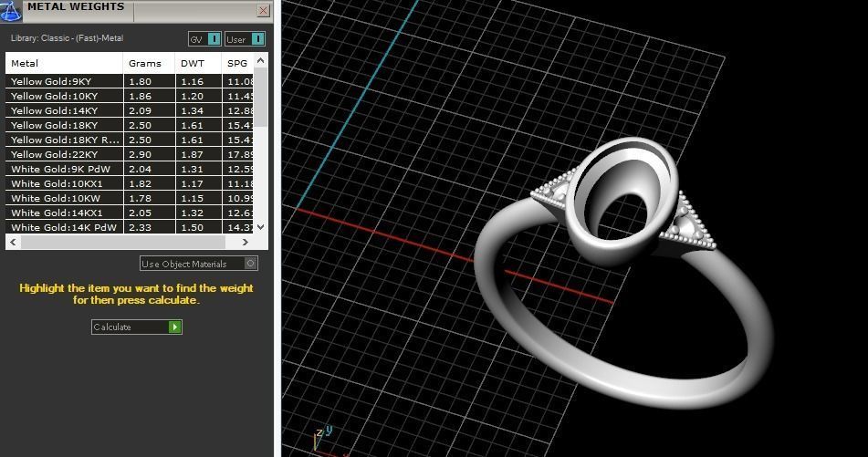Select the White Gold:10KX1 row
This screenshot has width=868, height=457.
coord(130,183)
